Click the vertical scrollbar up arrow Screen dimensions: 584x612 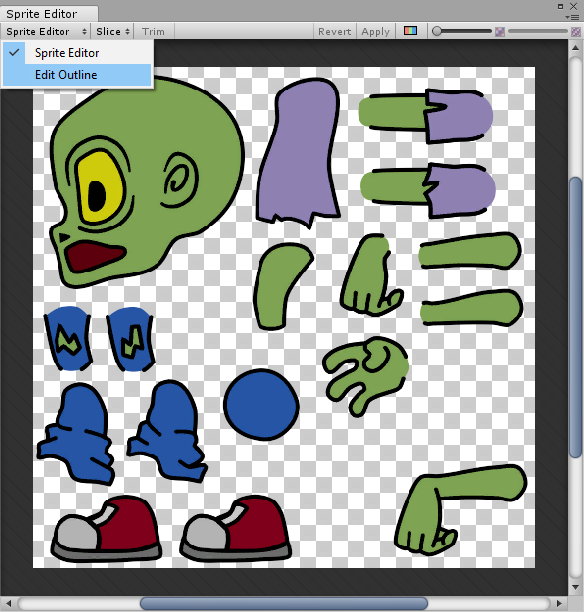(575, 48)
